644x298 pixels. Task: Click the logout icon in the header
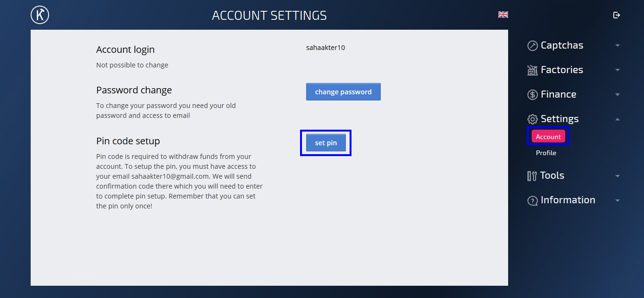point(616,15)
